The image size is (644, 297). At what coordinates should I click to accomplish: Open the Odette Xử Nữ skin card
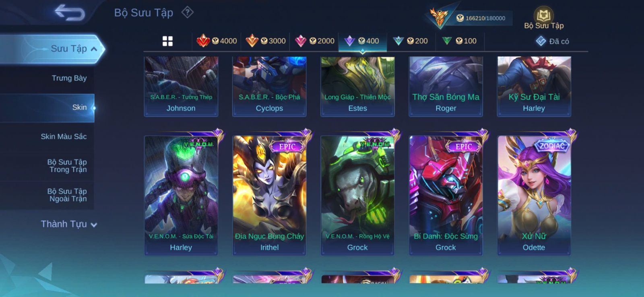point(534,196)
